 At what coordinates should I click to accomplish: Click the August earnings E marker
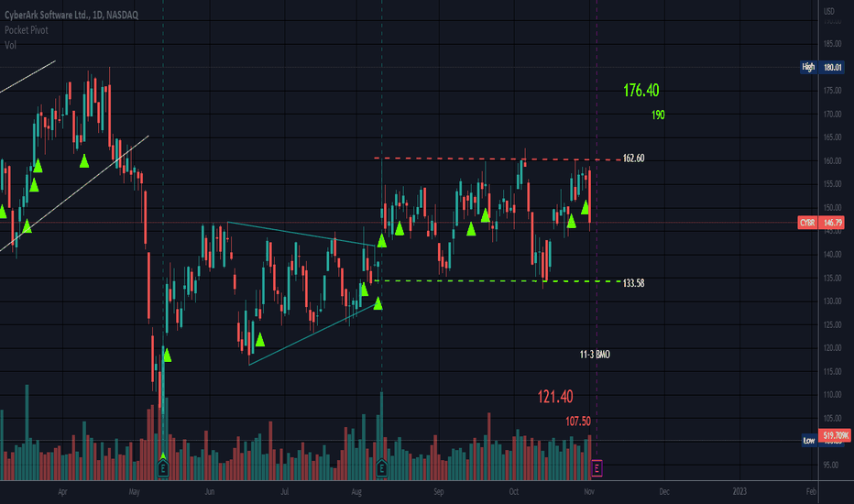382,468
